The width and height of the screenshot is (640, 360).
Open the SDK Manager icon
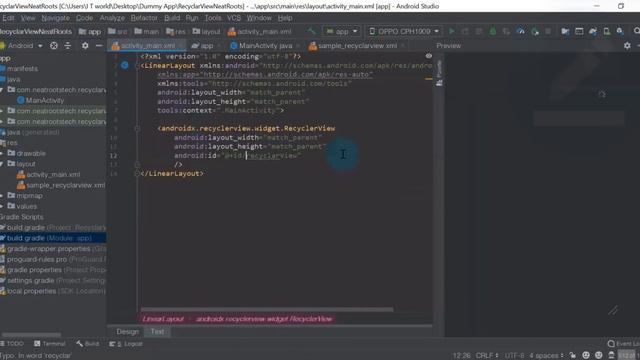click(620, 31)
